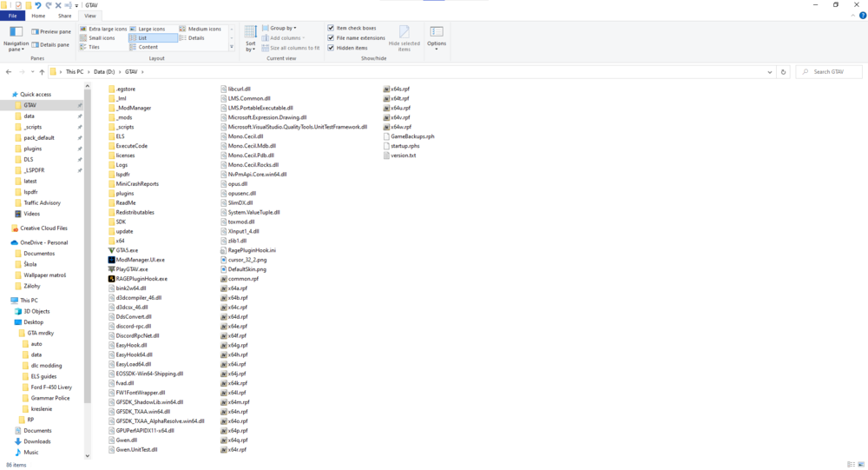This screenshot has width=868, height=470.
Task: Click the Undo icon in title bar
Action: click(38, 5)
